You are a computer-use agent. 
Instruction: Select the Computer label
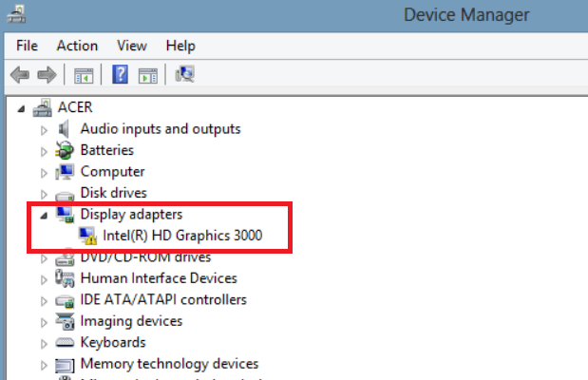tap(112, 172)
